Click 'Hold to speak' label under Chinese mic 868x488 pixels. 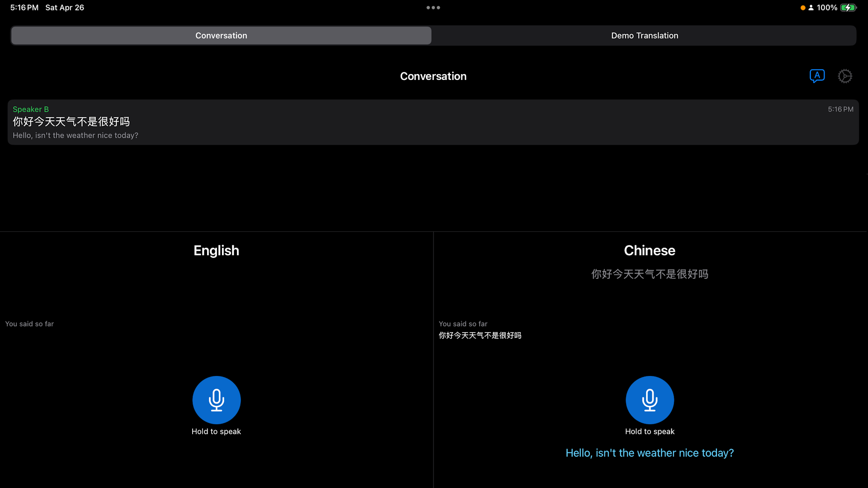click(x=650, y=432)
